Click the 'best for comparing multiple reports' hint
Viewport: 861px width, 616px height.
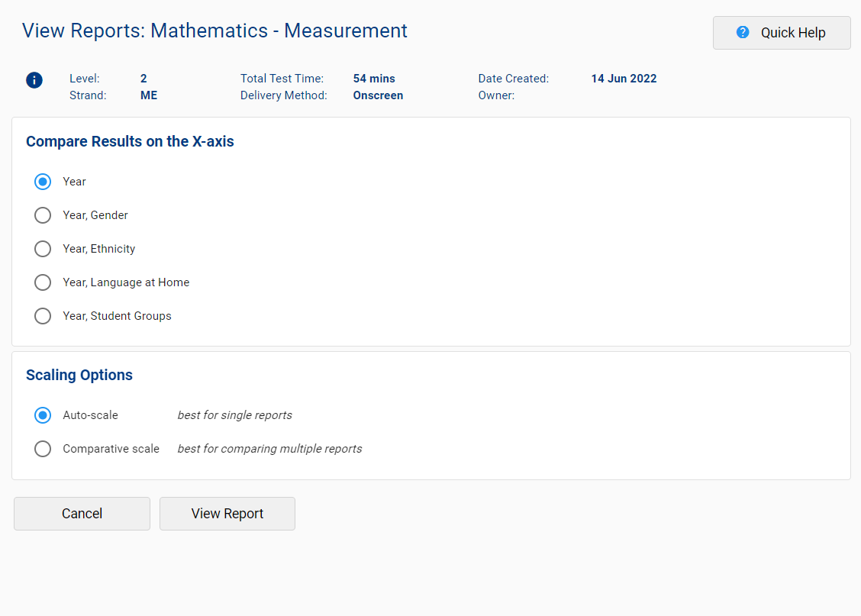pyautogui.click(x=269, y=449)
